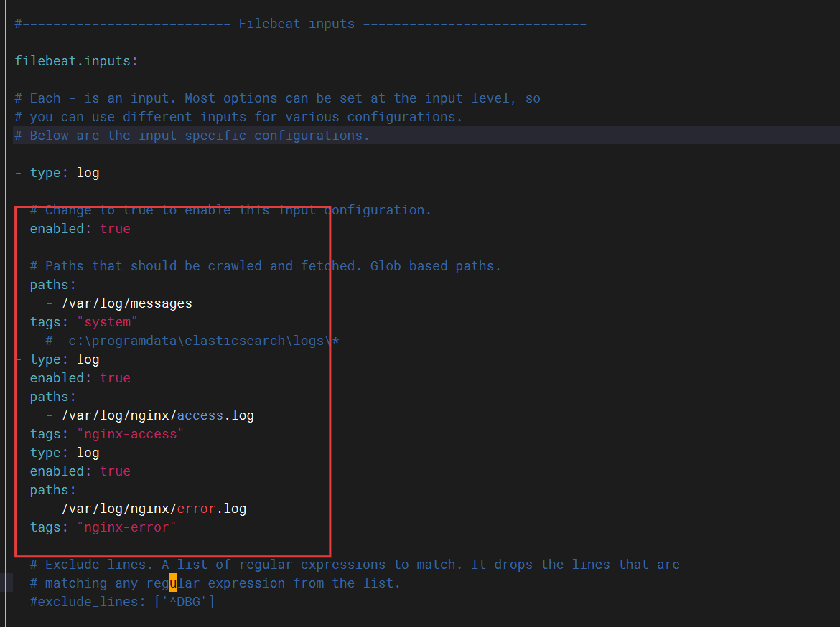Click the comment 'Change to true to enable'

pos(230,210)
